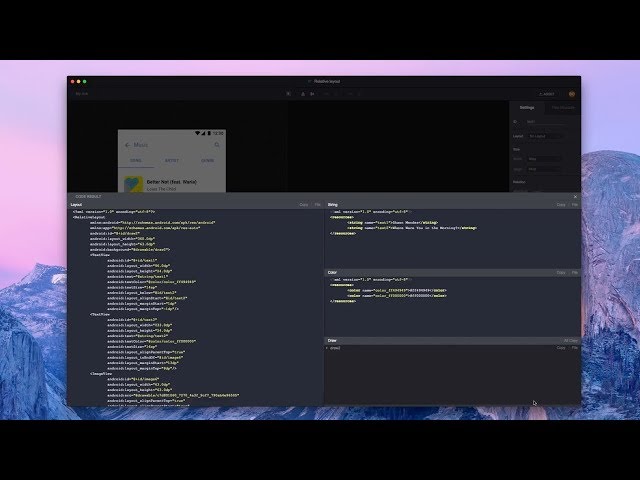640x480 pixels.
Task: Click the ID input field in Settings
Action: [546, 121]
